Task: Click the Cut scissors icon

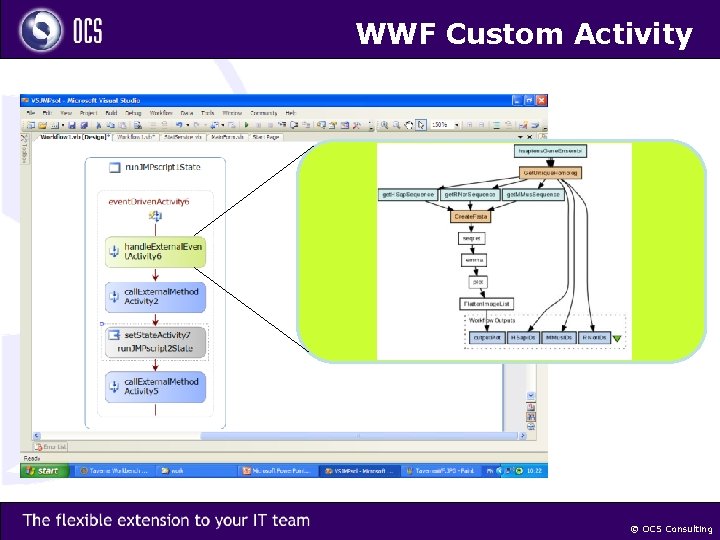Action: point(98,125)
